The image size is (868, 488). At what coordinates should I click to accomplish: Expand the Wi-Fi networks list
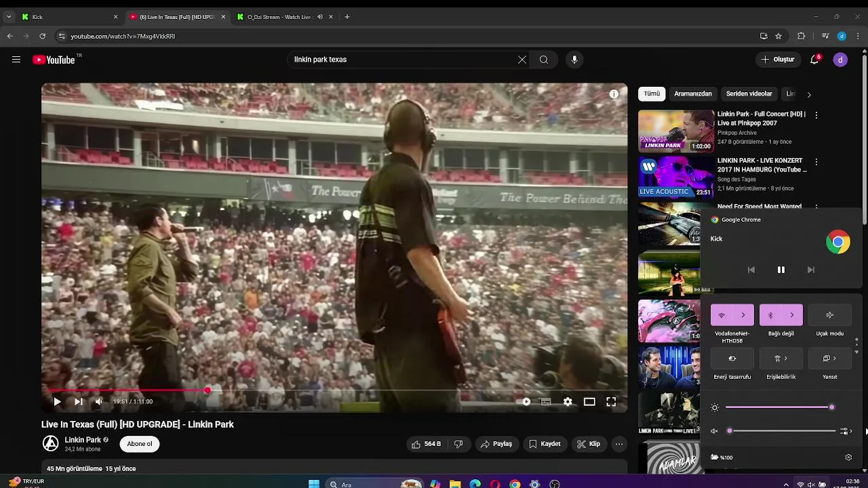(x=743, y=315)
